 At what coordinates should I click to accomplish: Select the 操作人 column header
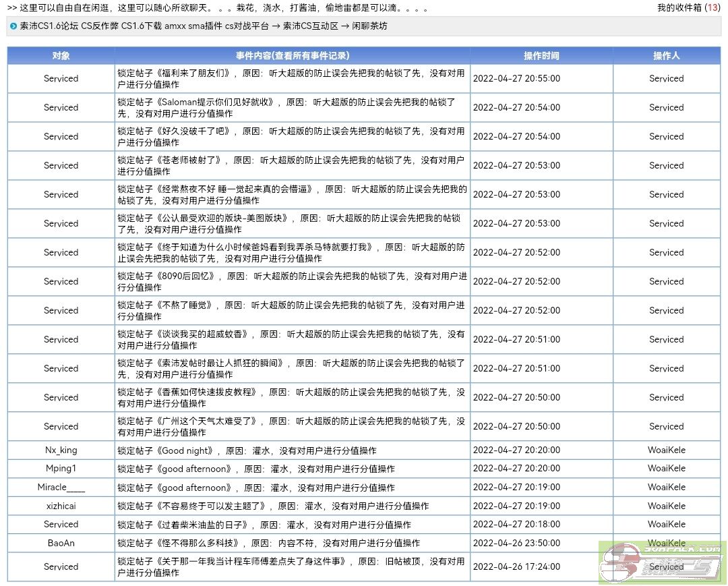point(666,56)
